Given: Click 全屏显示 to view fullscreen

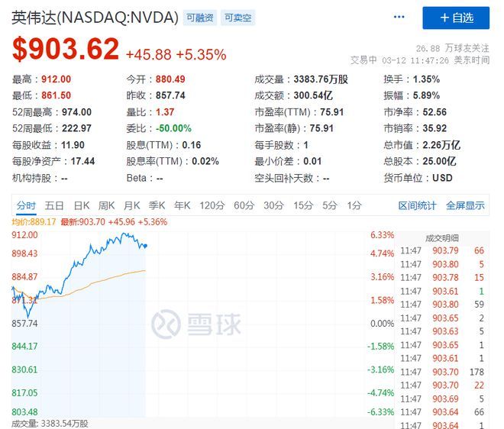Looking at the screenshot, I should 465,205.
